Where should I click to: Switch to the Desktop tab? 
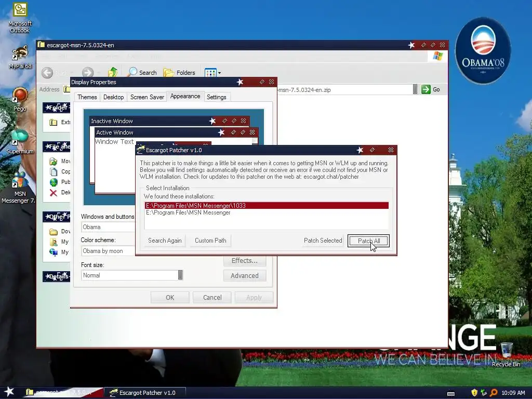[x=113, y=97]
